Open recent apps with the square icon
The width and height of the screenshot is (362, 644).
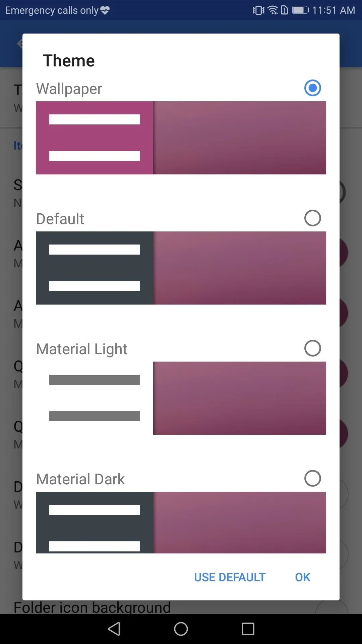click(x=248, y=629)
